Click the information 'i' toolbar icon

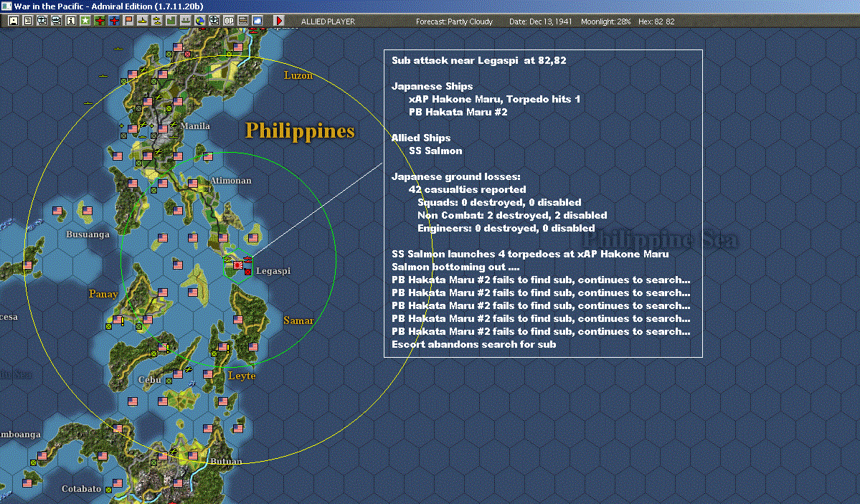pyautogui.click(x=71, y=21)
